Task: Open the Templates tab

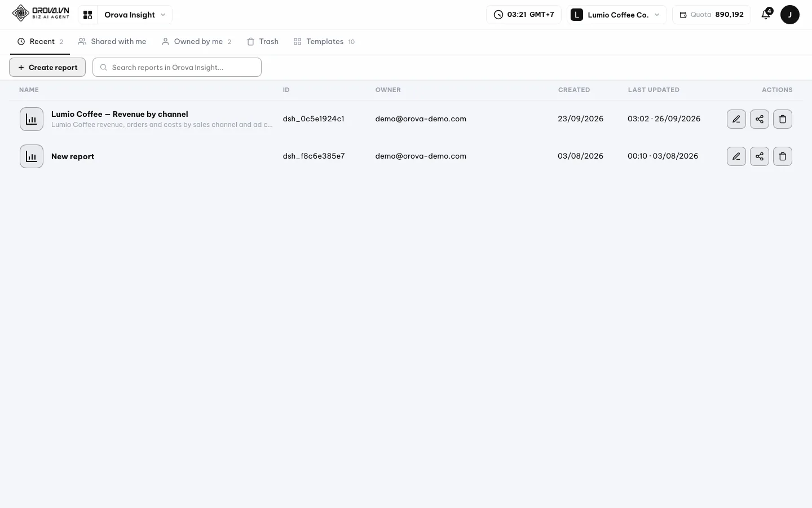Action: pos(324,42)
